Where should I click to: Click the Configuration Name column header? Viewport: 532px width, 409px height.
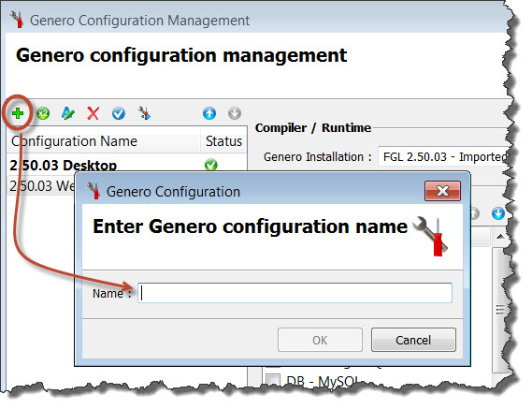click(x=104, y=141)
